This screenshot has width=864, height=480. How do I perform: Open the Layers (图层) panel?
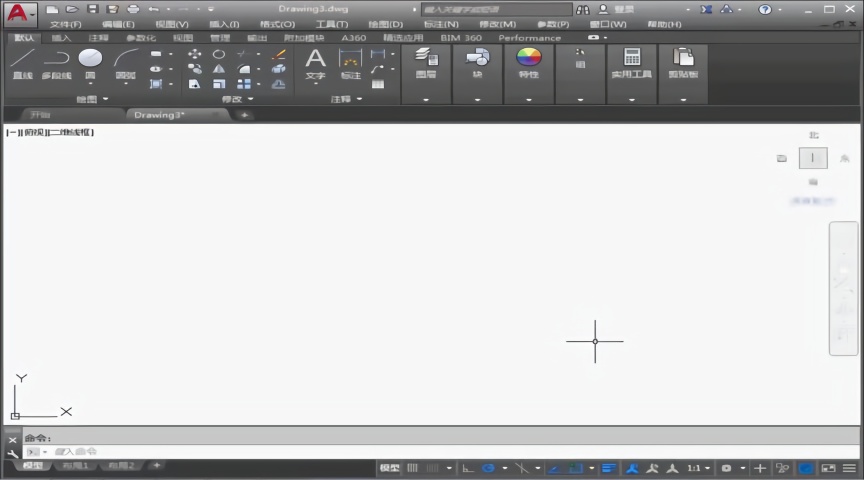[426, 63]
